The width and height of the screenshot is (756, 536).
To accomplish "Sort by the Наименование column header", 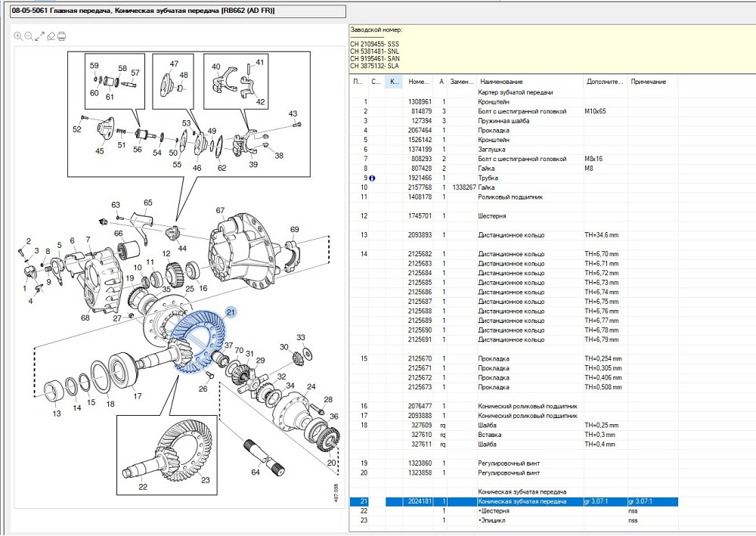I will tap(501, 82).
